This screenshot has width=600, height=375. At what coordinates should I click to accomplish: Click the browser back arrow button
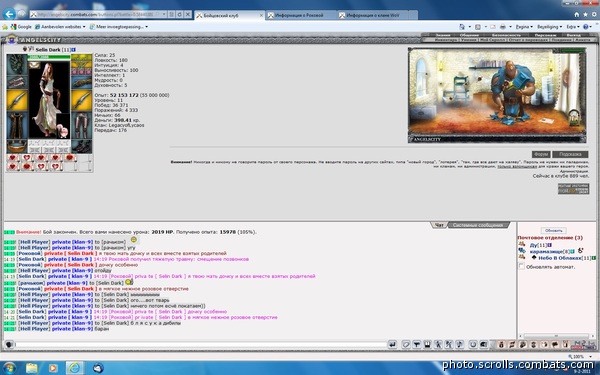tap(9, 15)
